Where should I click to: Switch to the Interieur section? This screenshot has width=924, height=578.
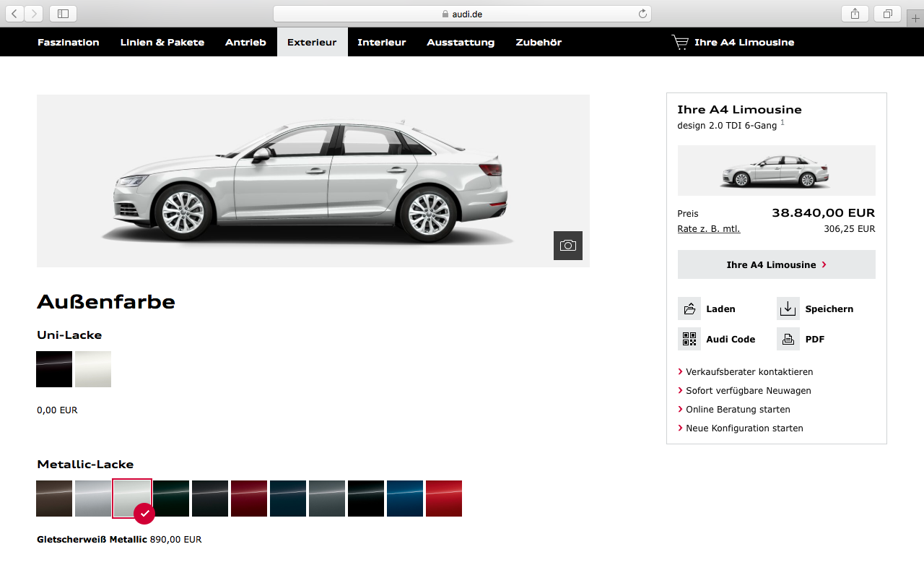coord(382,43)
